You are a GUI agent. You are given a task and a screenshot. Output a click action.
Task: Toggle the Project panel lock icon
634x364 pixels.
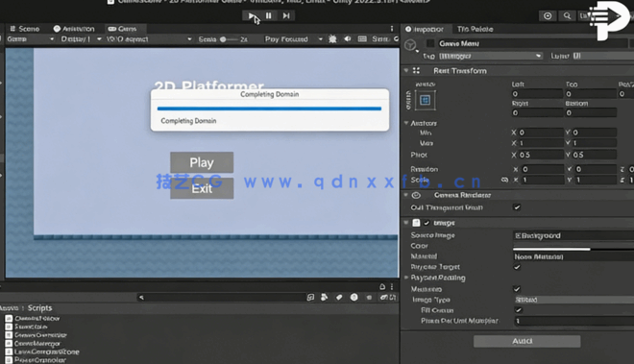pos(382,287)
